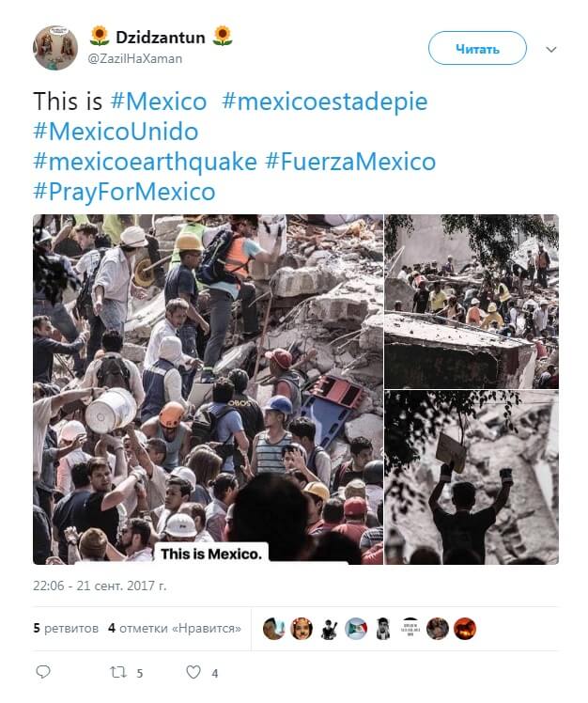The image size is (588, 703).
Task: Click the retweet arrows icon
Action: pos(118,672)
